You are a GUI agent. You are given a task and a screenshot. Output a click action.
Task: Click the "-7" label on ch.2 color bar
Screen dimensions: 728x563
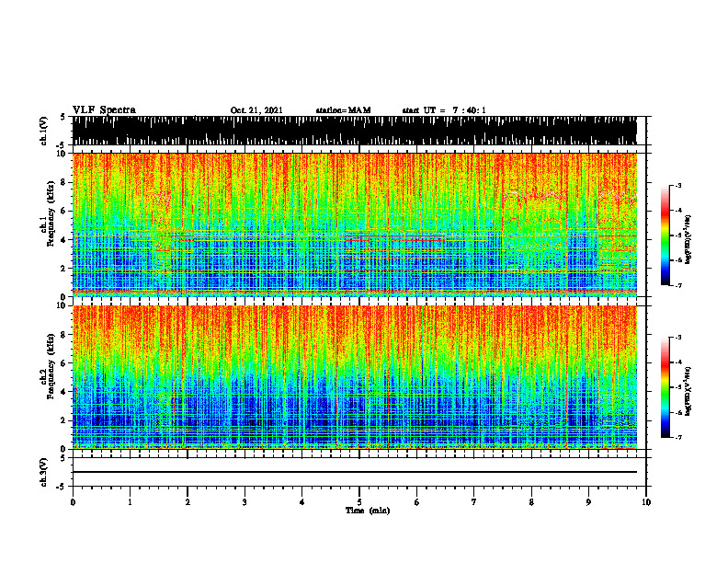click(x=678, y=437)
